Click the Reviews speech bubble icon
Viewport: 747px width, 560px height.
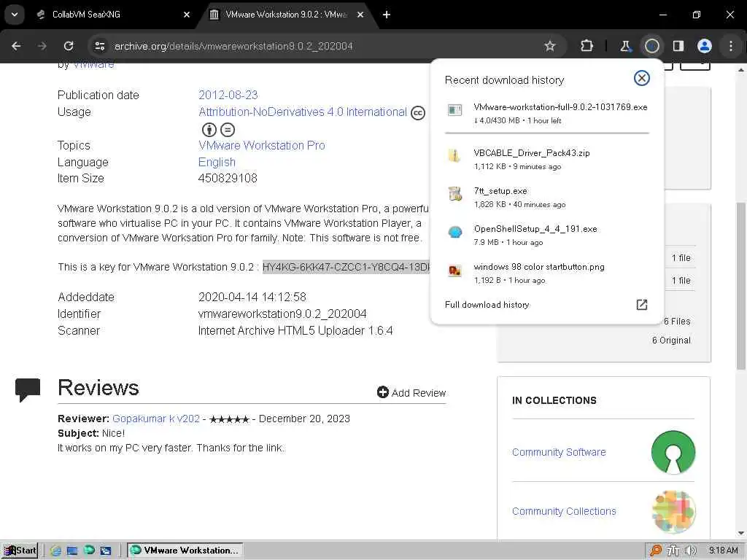[x=28, y=389]
